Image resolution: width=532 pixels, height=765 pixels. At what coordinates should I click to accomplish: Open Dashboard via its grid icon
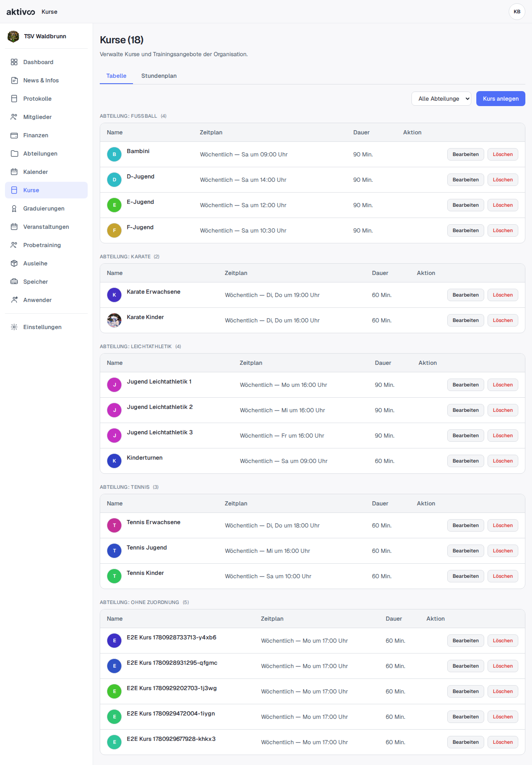(x=14, y=62)
